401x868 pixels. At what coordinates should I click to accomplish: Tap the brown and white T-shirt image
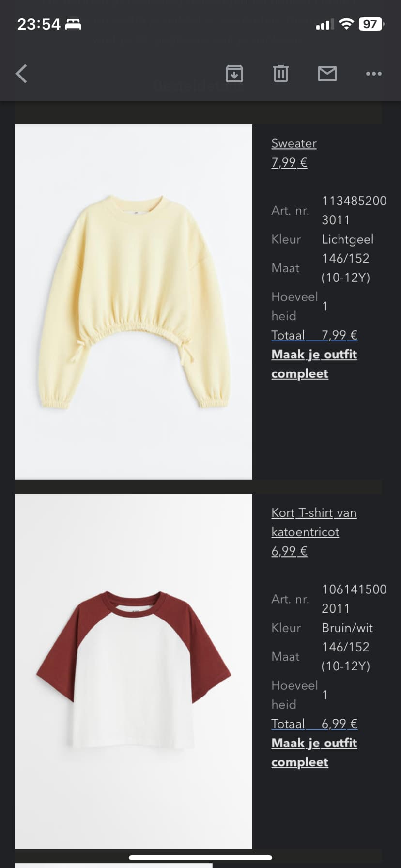pos(134,671)
